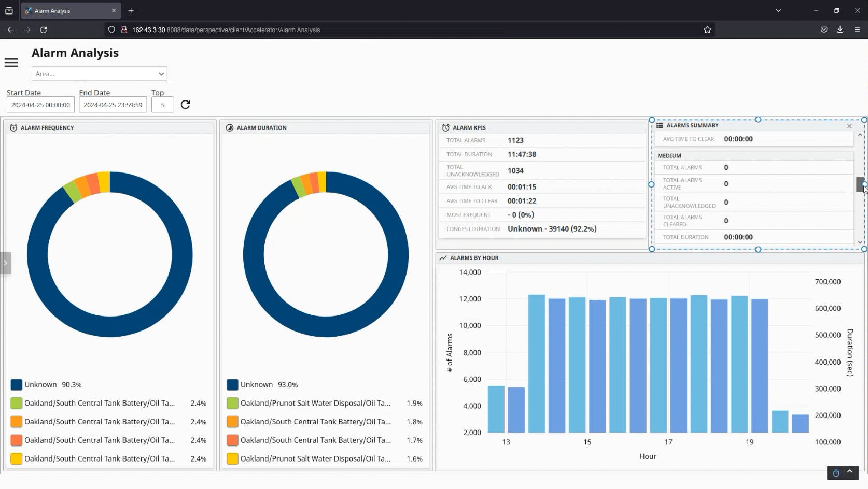The height and width of the screenshot is (489, 868).
Task: Open a new browser tab
Action: point(131,10)
